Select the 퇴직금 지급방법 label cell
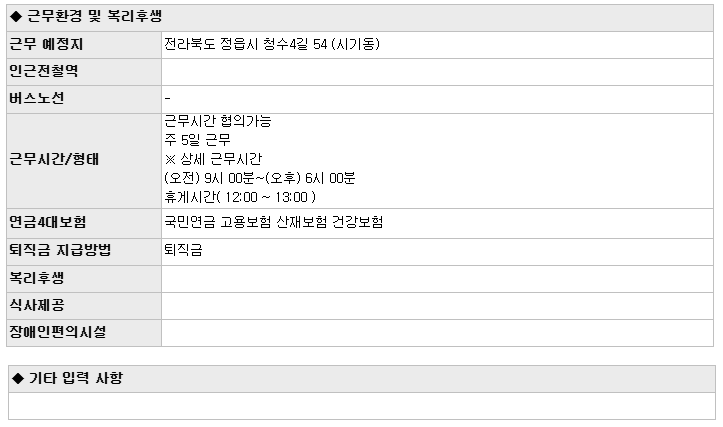Viewport: 723px width, 427px height. (x=84, y=252)
